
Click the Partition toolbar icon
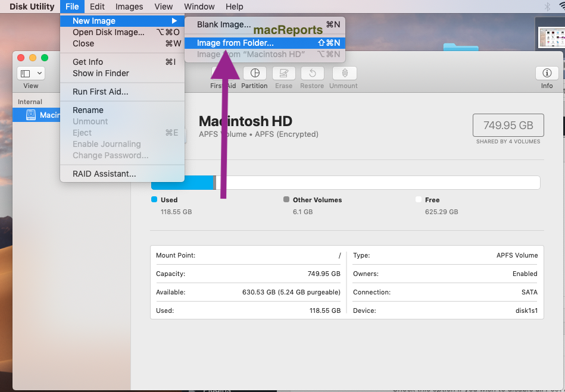(x=255, y=73)
